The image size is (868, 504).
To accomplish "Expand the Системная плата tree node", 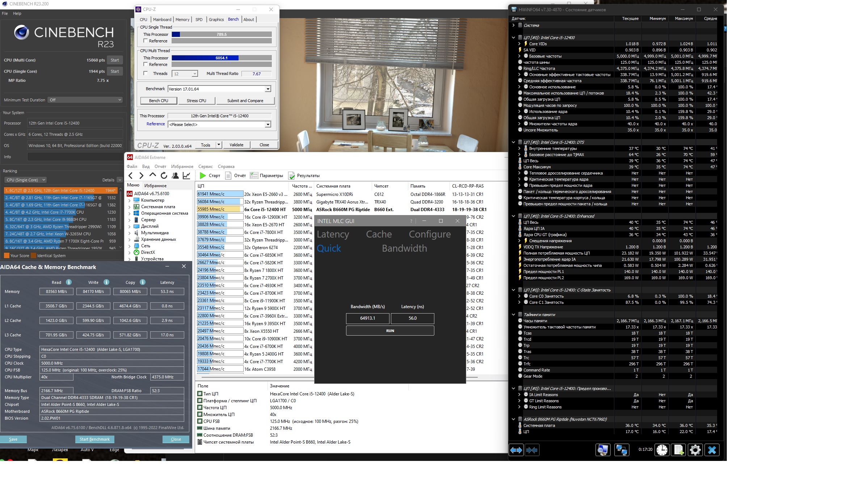I will point(130,207).
